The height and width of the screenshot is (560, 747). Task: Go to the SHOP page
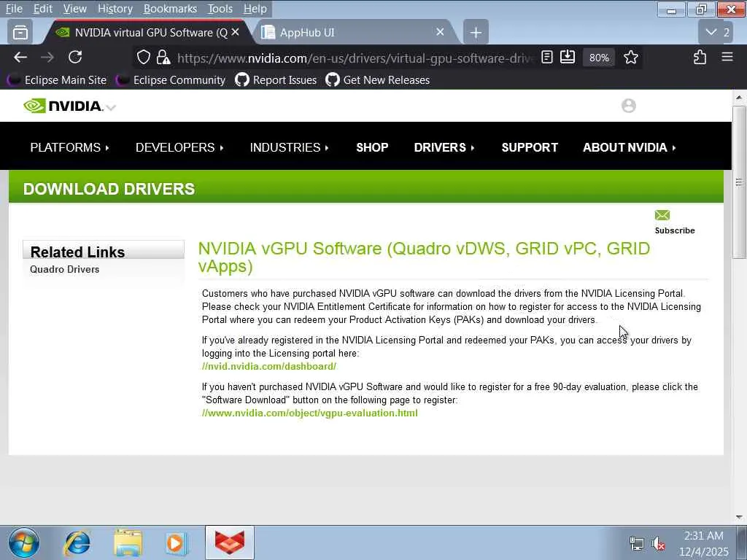(x=372, y=147)
